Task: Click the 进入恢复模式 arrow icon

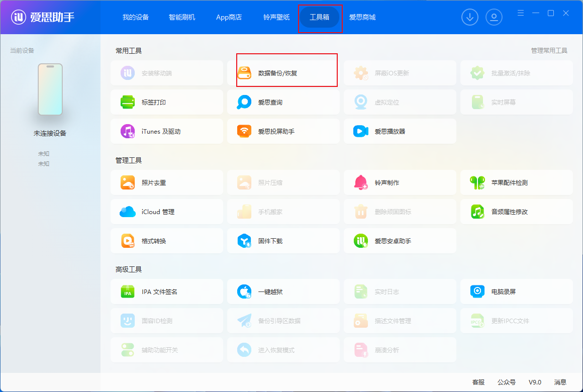Action: point(244,350)
